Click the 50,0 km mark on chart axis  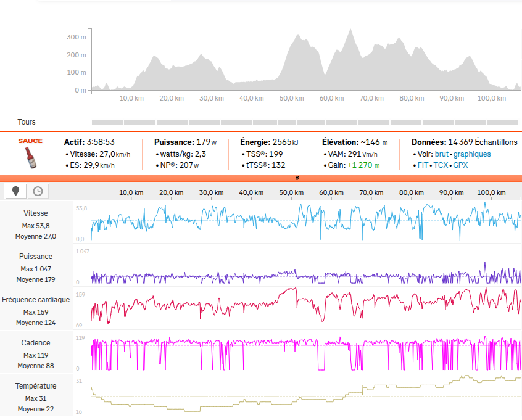pyautogui.click(x=291, y=192)
